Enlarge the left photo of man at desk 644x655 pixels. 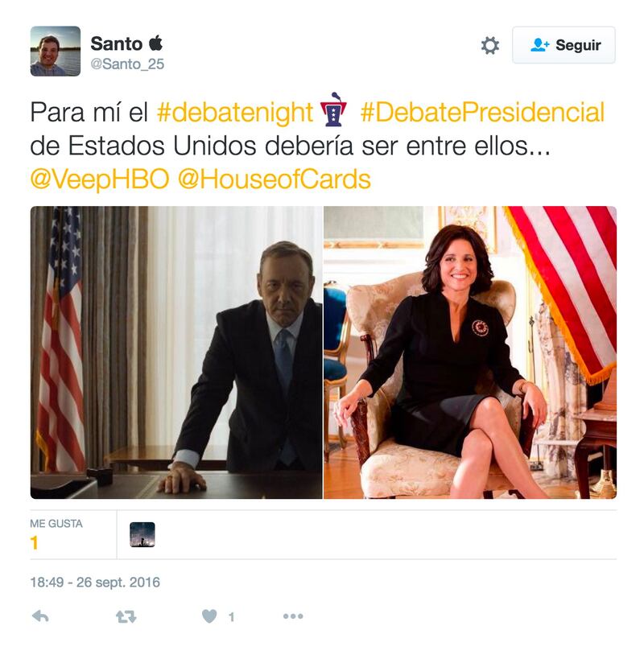pyautogui.click(x=176, y=352)
